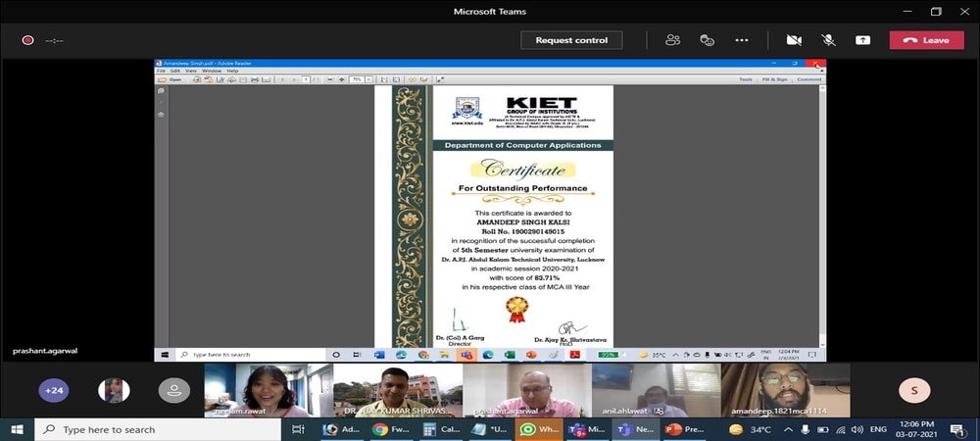
Task: Select amandeep's video thumbnail
Action: click(x=785, y=390)
